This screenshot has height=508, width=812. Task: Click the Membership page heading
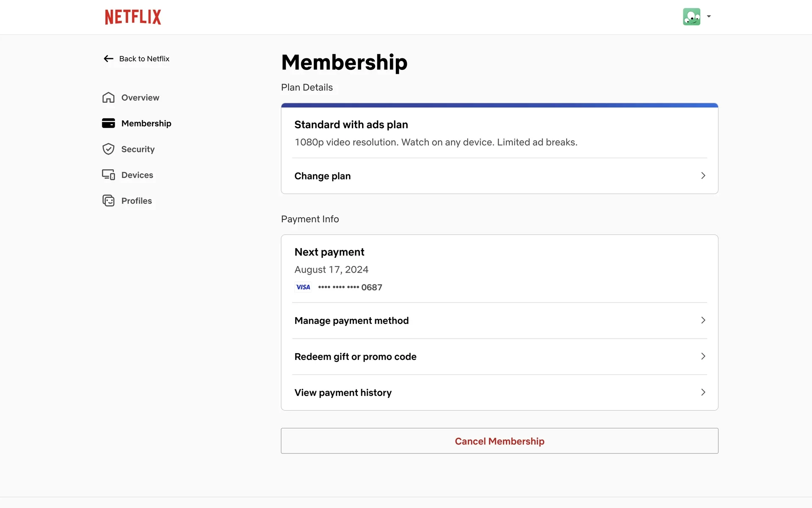point(344,63)
